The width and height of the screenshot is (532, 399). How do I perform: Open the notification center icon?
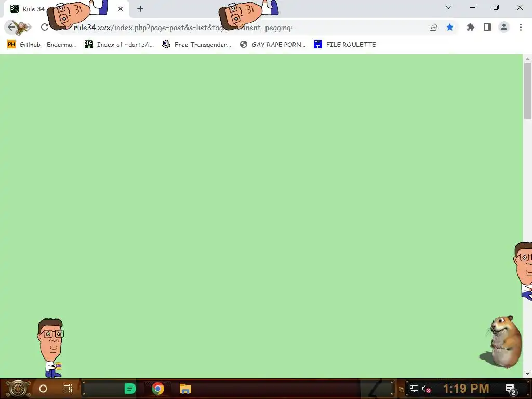tap(511, 389)
